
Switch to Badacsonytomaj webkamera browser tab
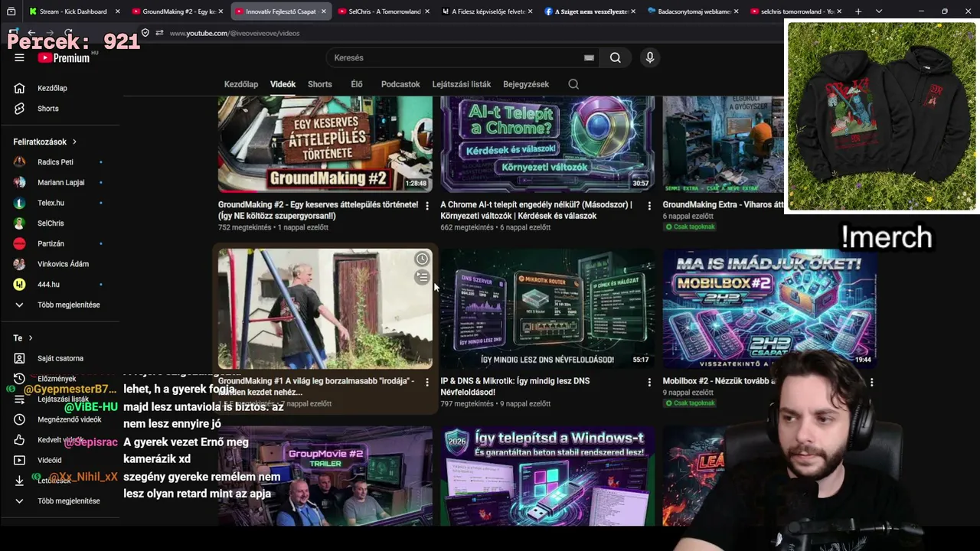click(x=692, y=11)
